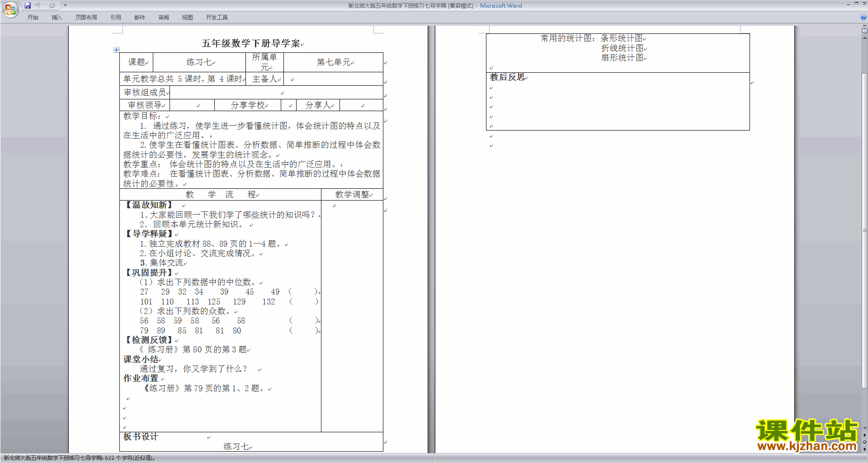This screenshot has width=868, height=463.
Task: Click the 课题 table cell
Action: click(137, 62)
